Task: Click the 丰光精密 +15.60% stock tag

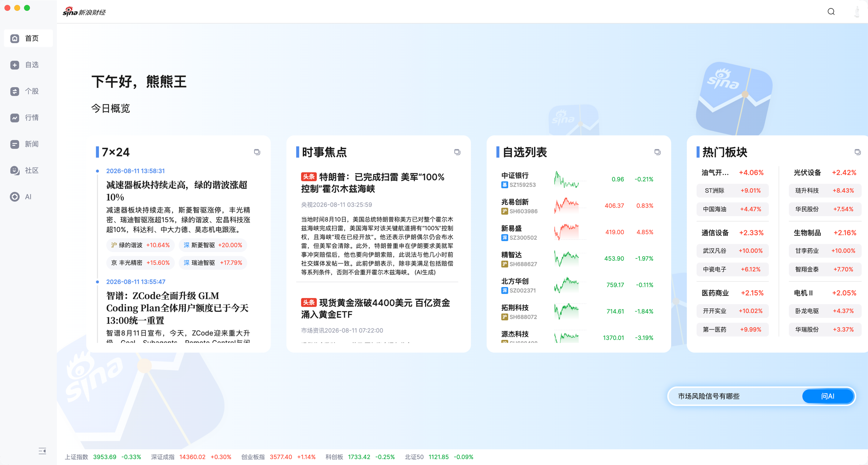Action: tap(140, 263)
